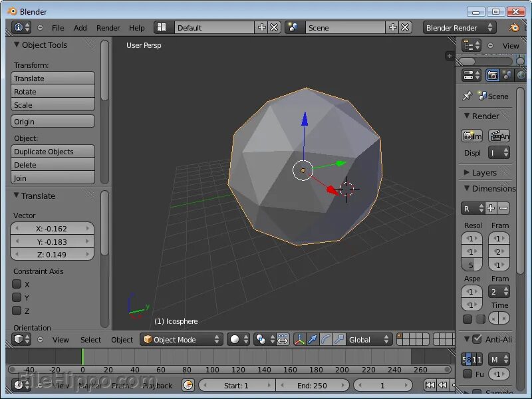Collapse the Translate operator panel
Screen dimensions: 532x399
16,196
